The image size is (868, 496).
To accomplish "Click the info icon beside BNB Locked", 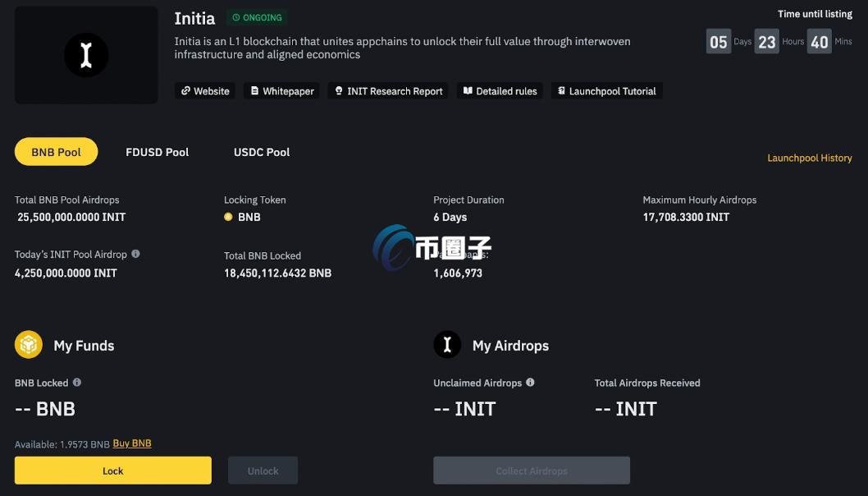I will 75,382.
